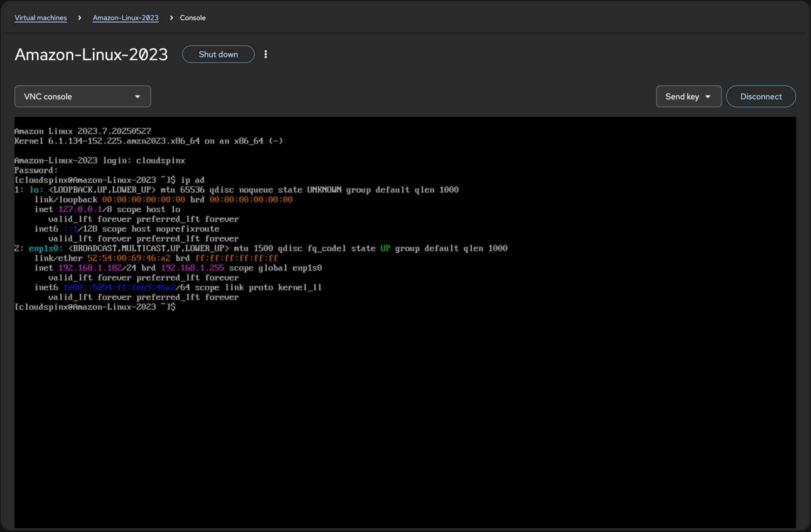Click the chevron before the Console breadcrumb
Viewport: 811px width, 532px height.
coord(171,18)
